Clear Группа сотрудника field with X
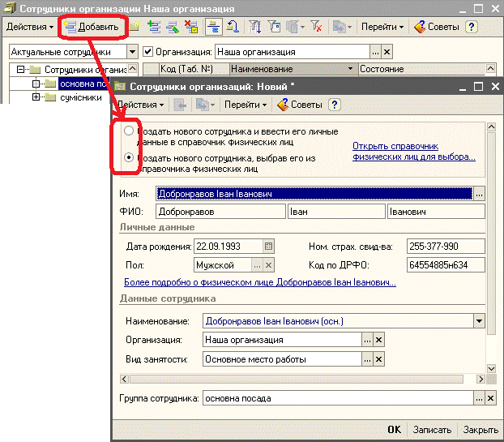 (x=490, y=398)
